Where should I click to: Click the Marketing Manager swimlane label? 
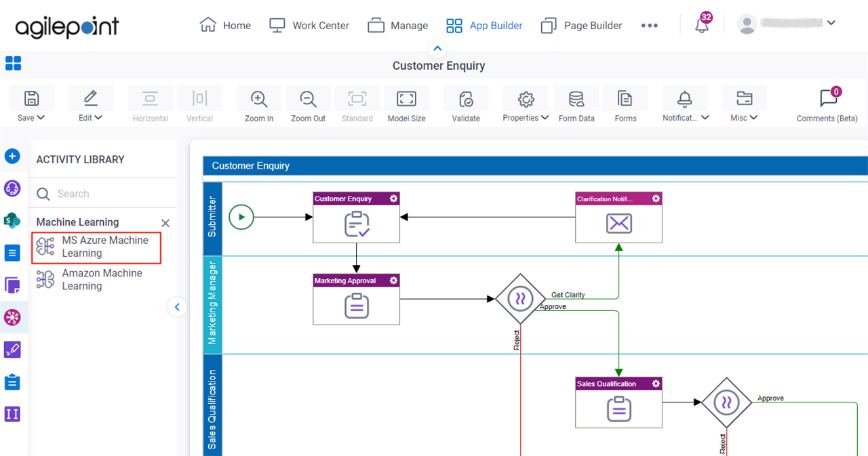tap(212, 303)
